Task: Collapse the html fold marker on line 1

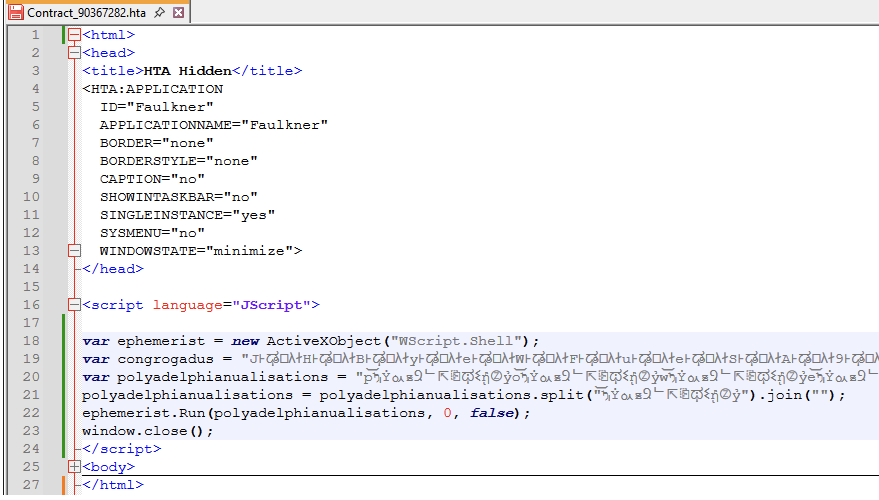Action: [74, 35]
